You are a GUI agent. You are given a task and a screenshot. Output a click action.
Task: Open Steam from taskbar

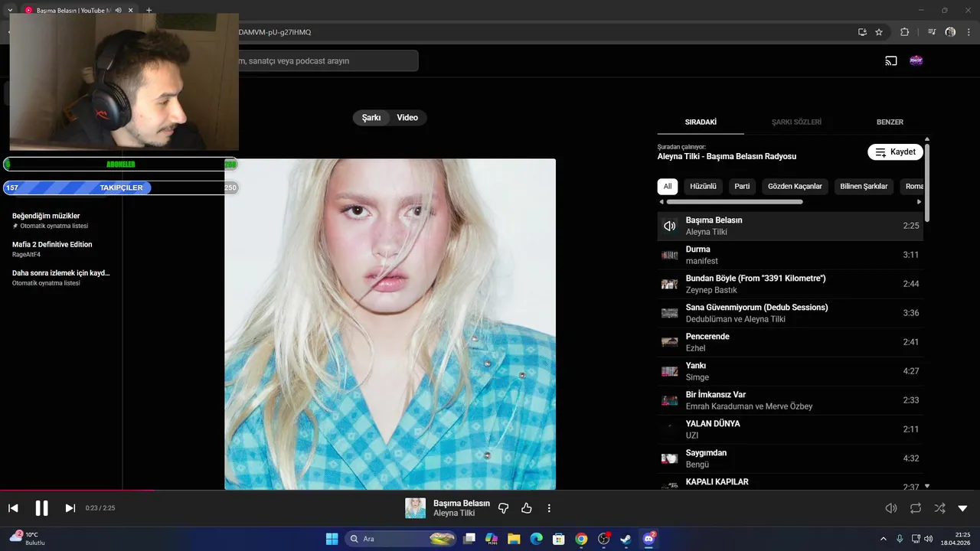click(626, 539)
